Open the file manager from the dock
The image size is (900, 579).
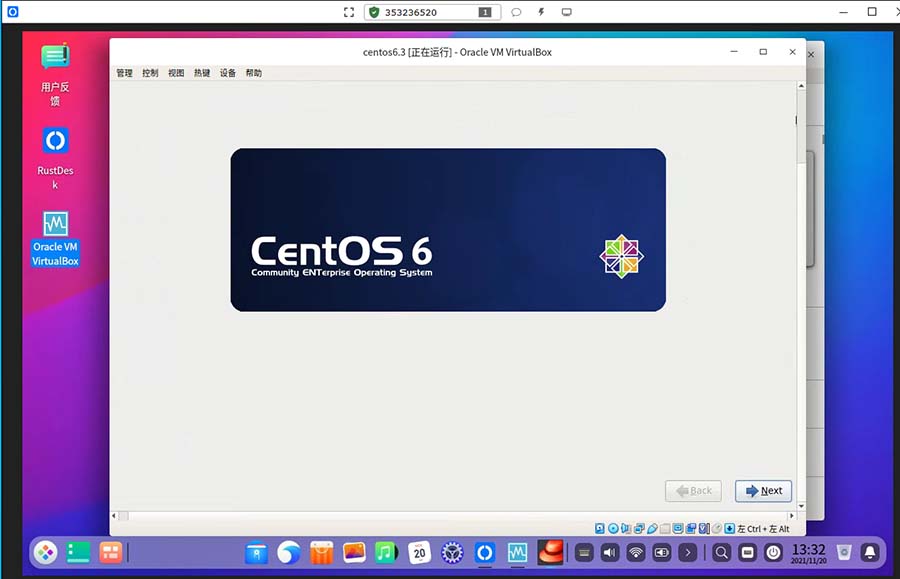[256, 553]
